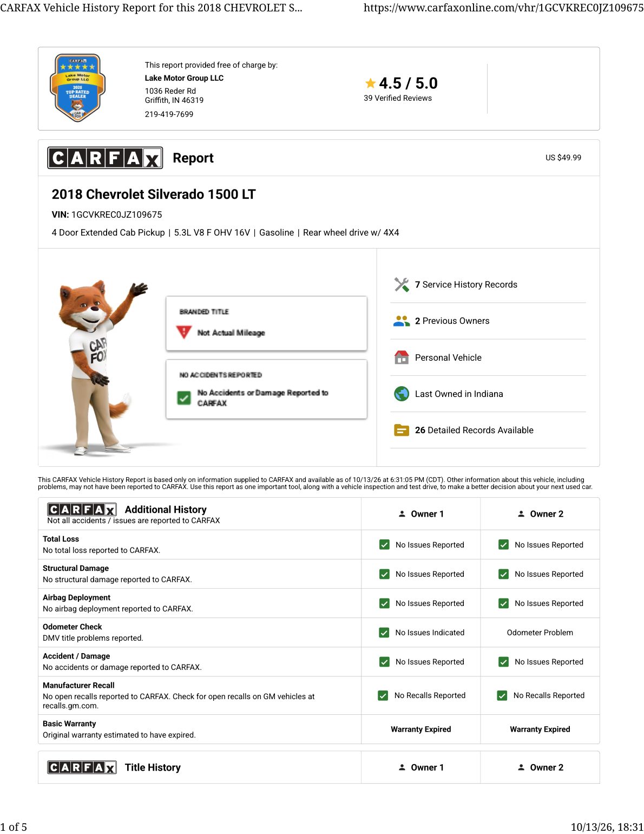Click Airbag Deployment check mark for Owner 1
This screenshot has width=644, height=834.
click(x=384, y=603)
